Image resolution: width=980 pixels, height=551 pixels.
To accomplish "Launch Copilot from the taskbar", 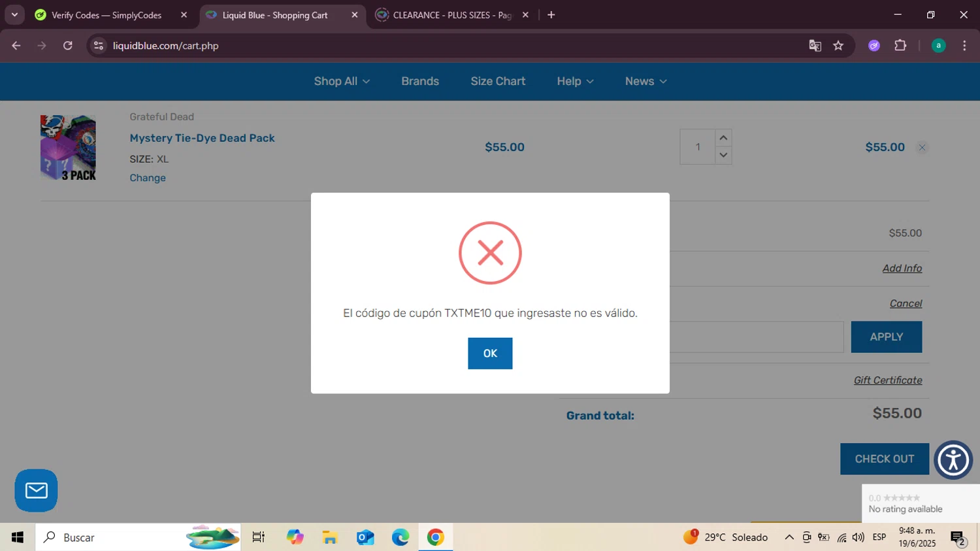I will (295, 537).
